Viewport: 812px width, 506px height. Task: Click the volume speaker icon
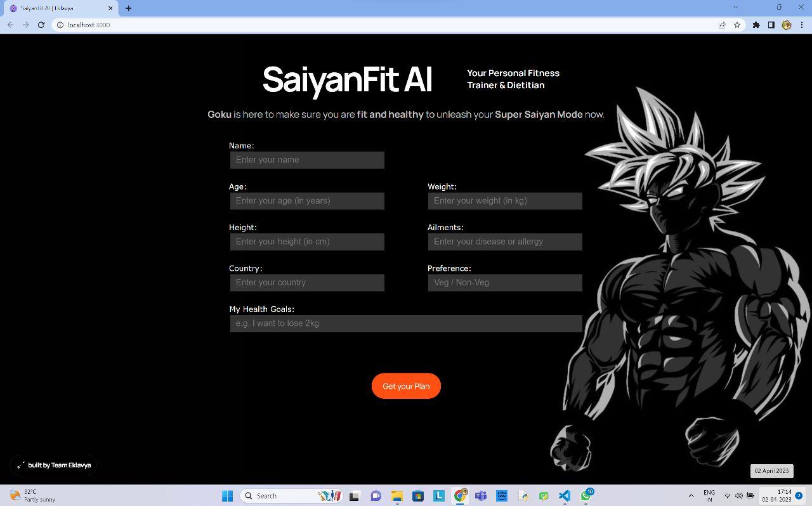(x=739, y=496)
